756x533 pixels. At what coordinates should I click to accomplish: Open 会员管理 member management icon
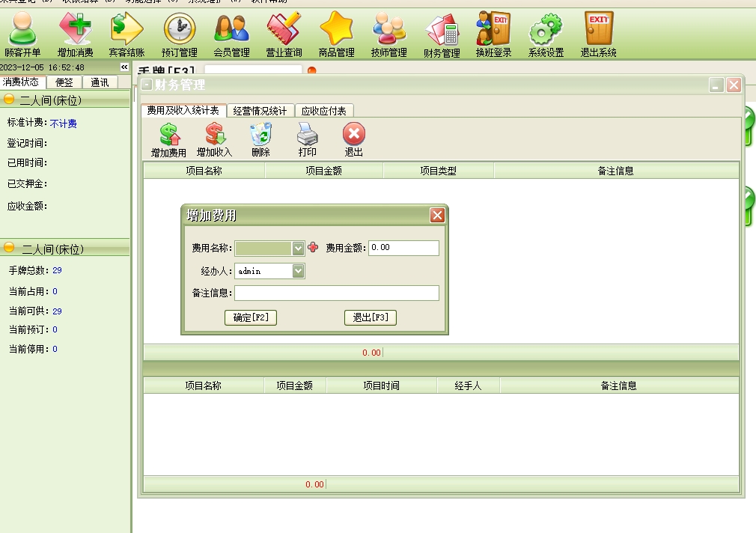[x=231, y=31]
